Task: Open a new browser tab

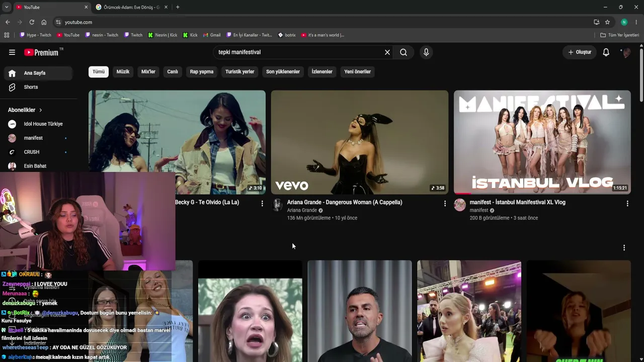Action: point(178,7)
